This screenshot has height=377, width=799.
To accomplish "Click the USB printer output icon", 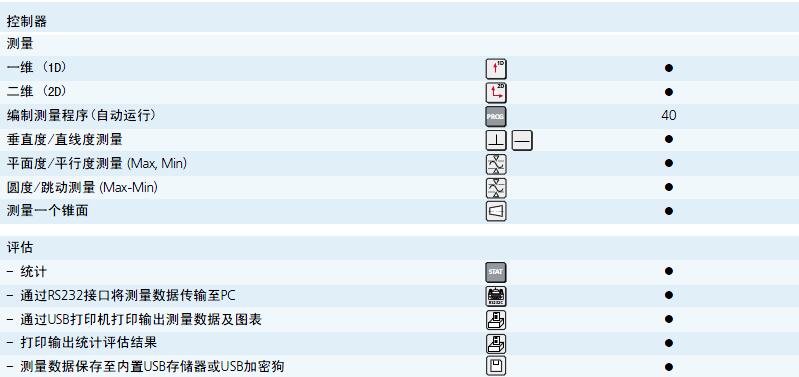I will [496, 320].
